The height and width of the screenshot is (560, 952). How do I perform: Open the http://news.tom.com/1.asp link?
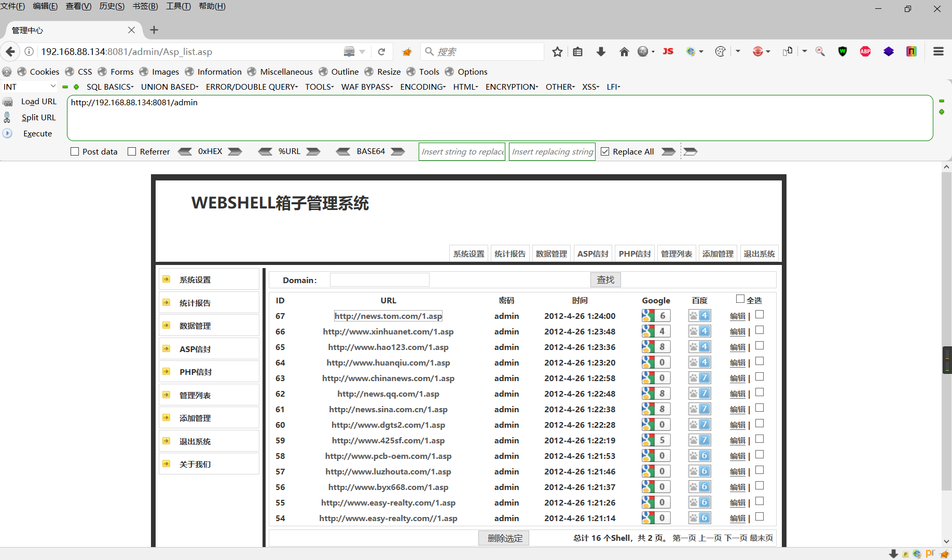(388, 316)
